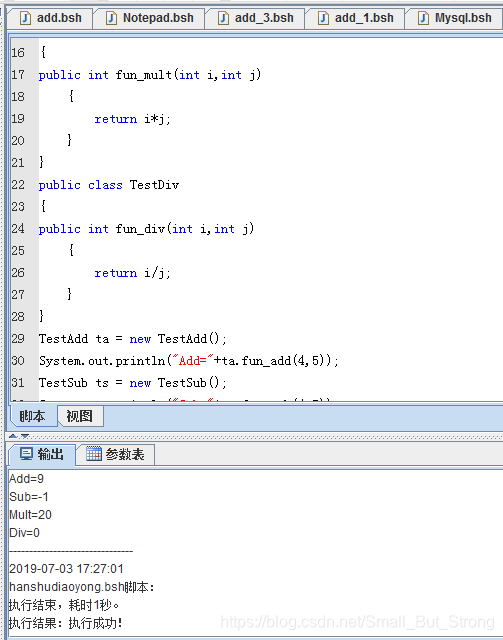Click the timestamp 2019-07-03 17:27:01
The image size is (503, 640).
click(66, 569)
